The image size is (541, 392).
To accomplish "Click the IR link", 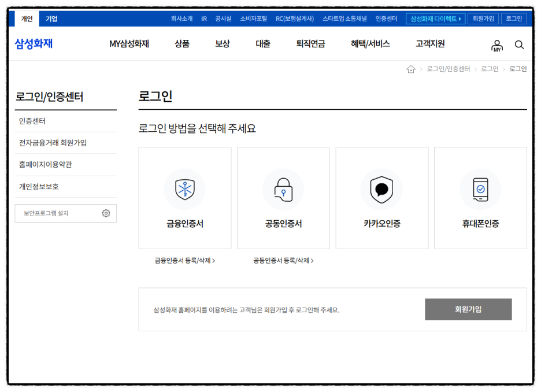I will click(204, 19).
